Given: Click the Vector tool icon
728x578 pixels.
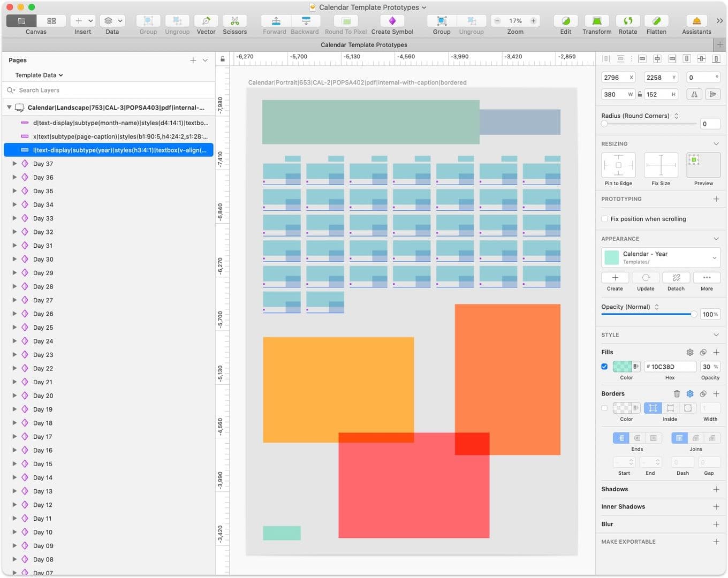Looking at the screenshot, I should pyautogui.click(x=206, y=21).
